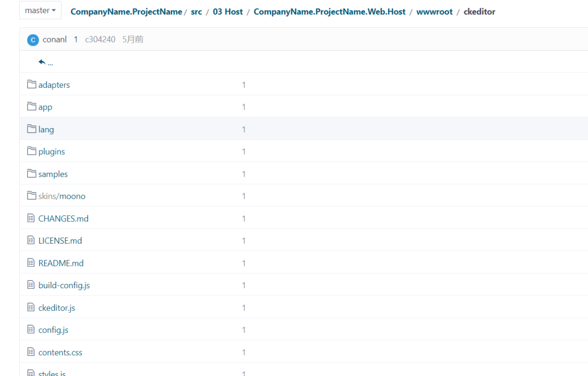This screenshot has width=588, height=376.
Task: Click the adapters folder icon
Action: click(x=31, y=84)
